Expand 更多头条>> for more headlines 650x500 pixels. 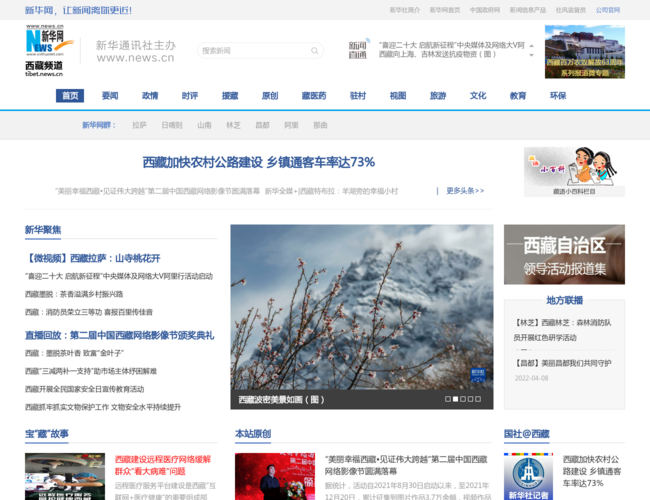(465, 190)
